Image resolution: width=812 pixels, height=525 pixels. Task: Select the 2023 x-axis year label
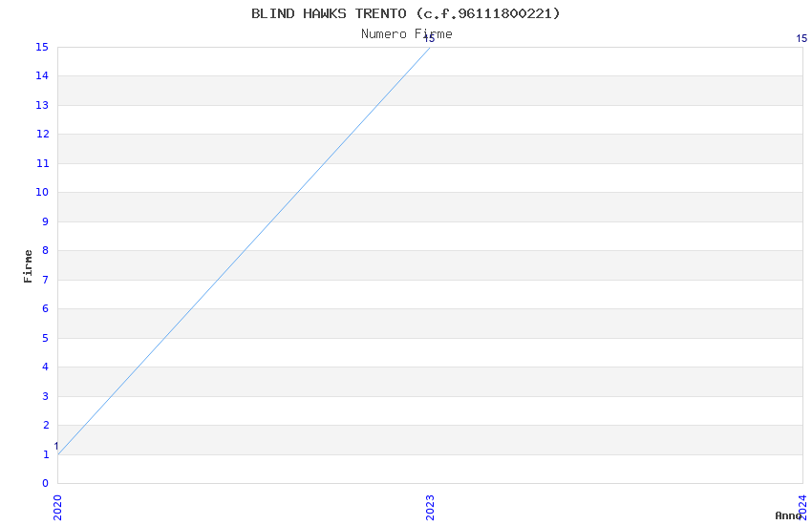pos(430,508)
